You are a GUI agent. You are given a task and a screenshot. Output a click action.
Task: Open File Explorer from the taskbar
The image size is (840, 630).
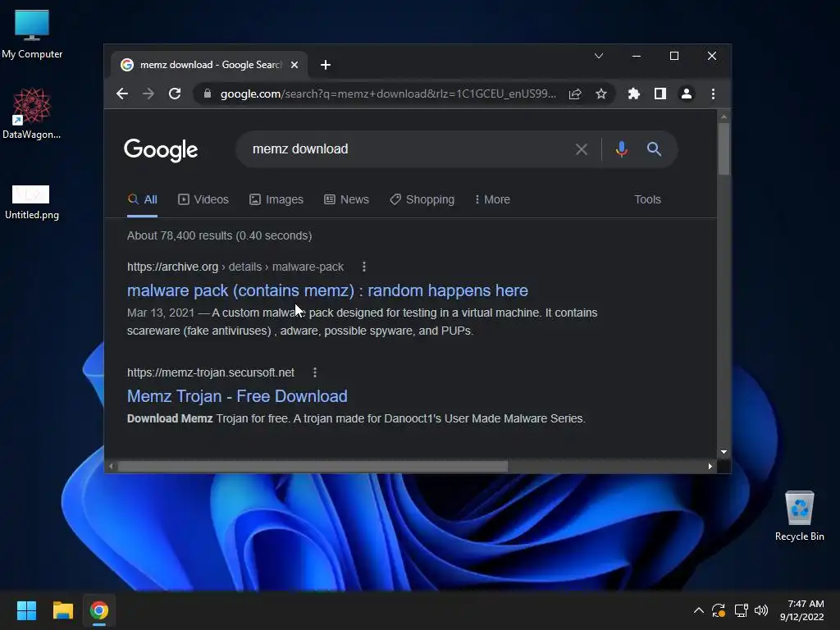click(x=62, y=610)
